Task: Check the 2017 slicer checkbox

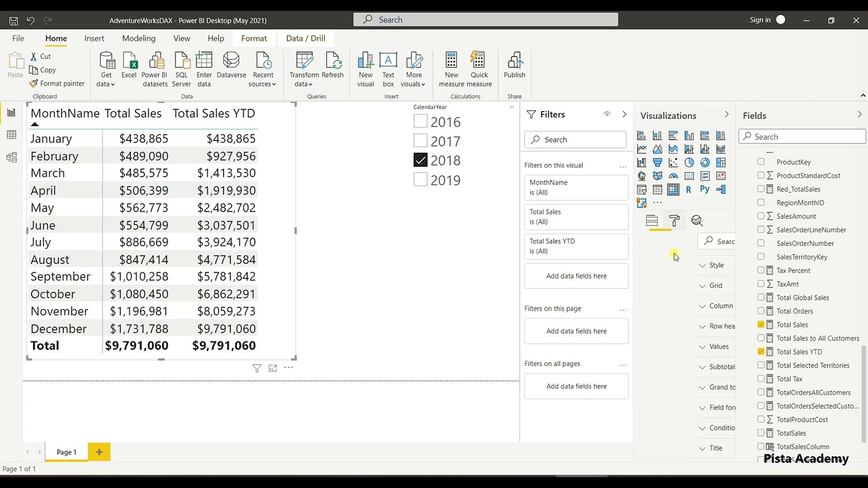Action: (x=420, y=141)
